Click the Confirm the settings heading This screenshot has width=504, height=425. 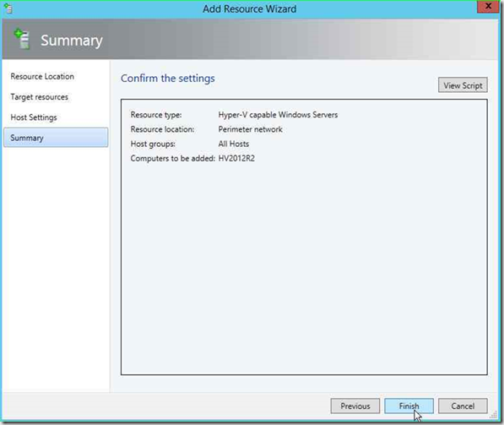tap(168, 79)
